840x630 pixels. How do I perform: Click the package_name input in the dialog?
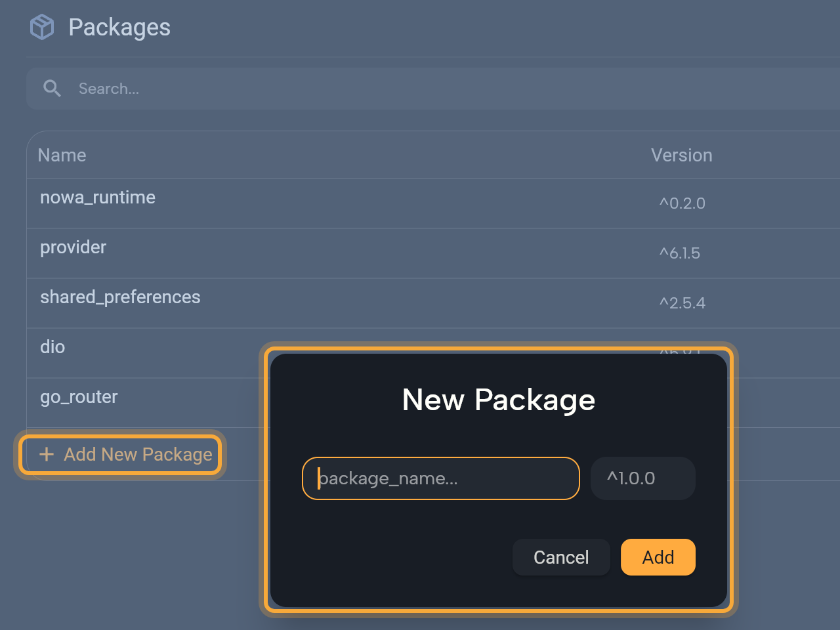(441, 478)
